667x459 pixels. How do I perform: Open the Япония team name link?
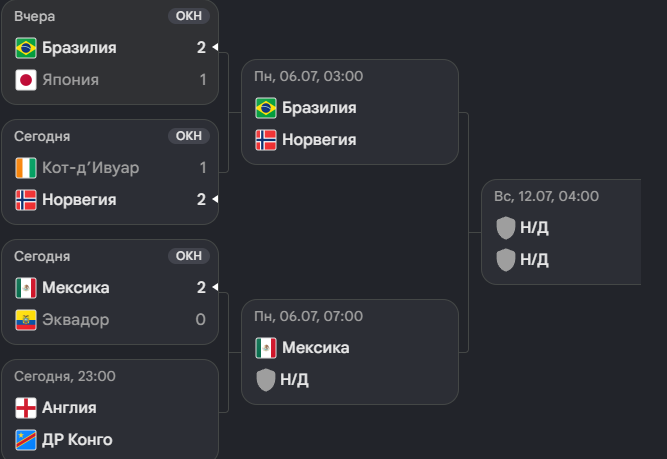(x=71, y=80)
